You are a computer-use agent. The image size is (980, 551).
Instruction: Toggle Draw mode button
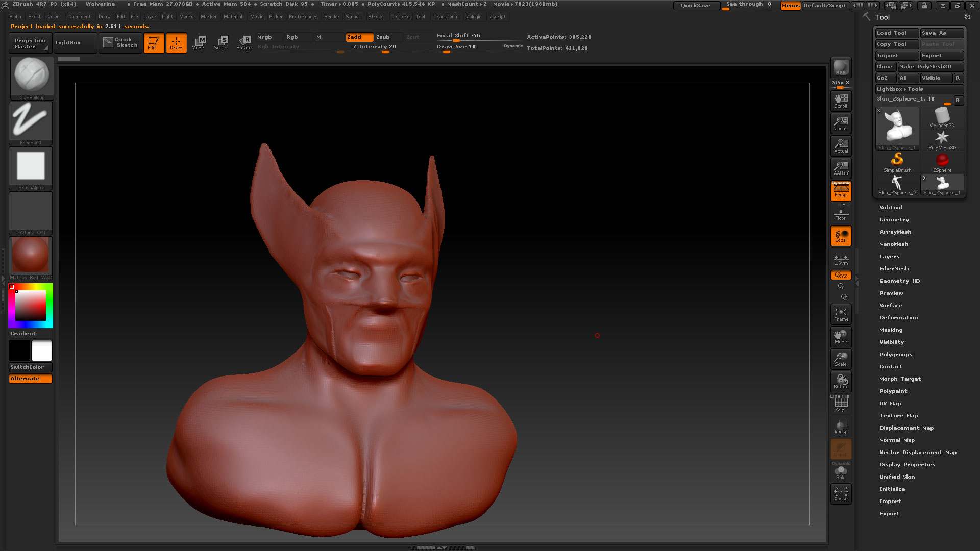[x=176, y=43]
